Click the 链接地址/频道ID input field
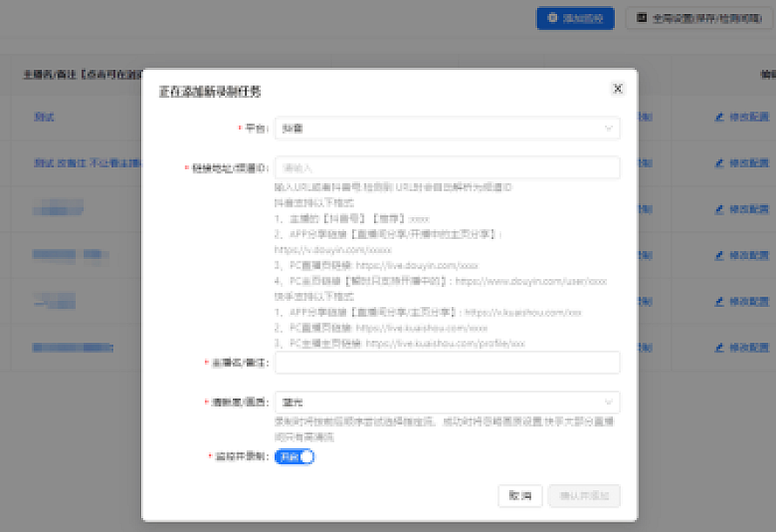This screenshot has width=776, height=532. (446, 167)
